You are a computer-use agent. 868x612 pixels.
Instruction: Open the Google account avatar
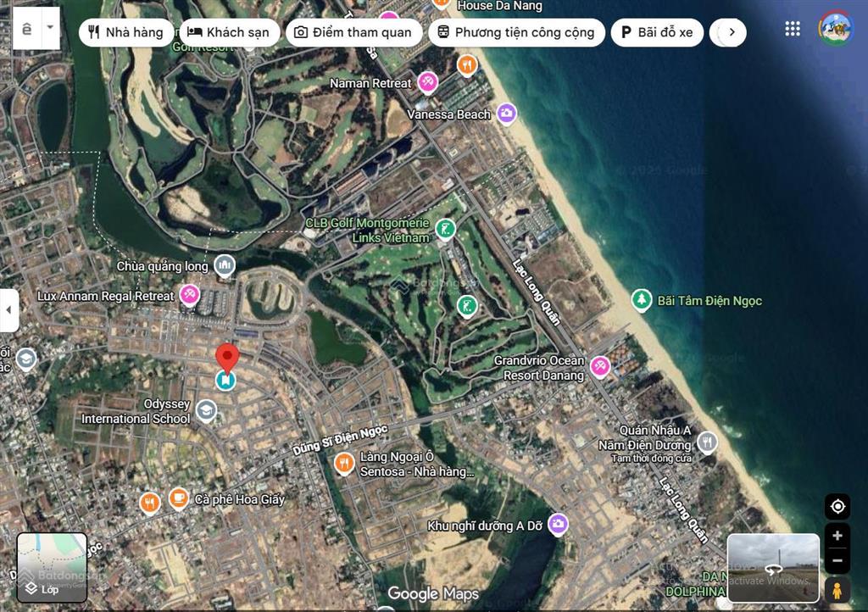(x=836, y=28)
